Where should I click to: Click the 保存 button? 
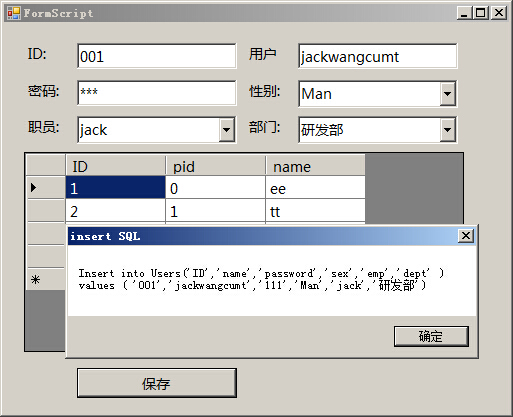(x=157, y=383)
